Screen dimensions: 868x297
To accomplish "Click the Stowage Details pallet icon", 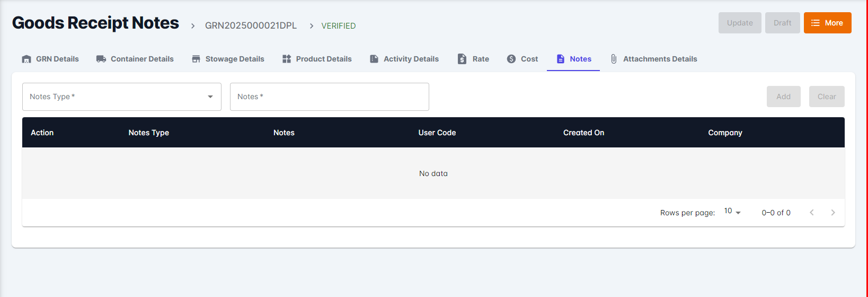I will [196, 59].
